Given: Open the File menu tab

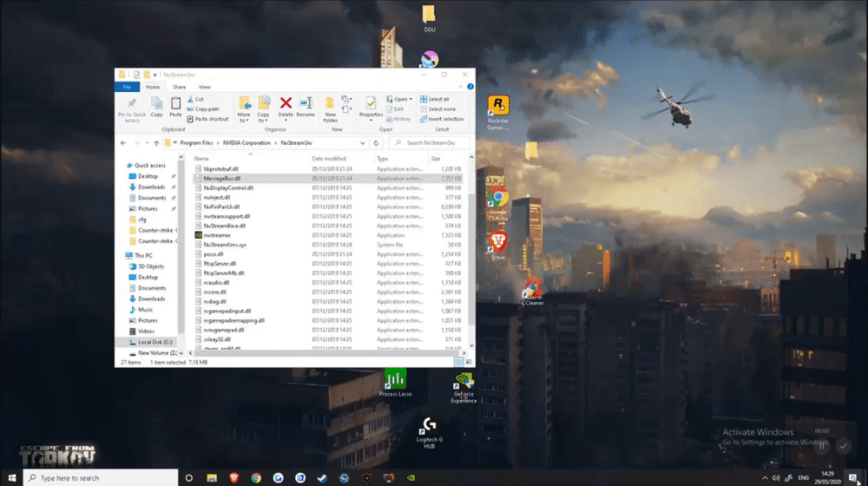Looking at the screenshot, I should pyautogui.click(x=127, y=87).
